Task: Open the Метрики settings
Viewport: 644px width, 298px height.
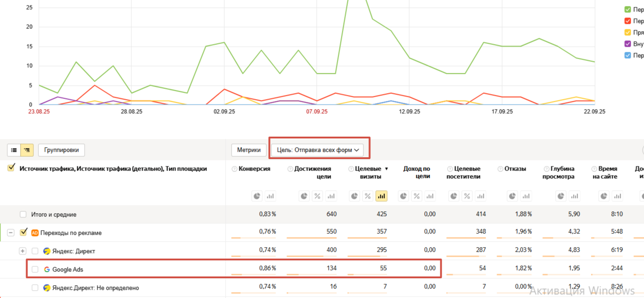Action: point(249,150)
